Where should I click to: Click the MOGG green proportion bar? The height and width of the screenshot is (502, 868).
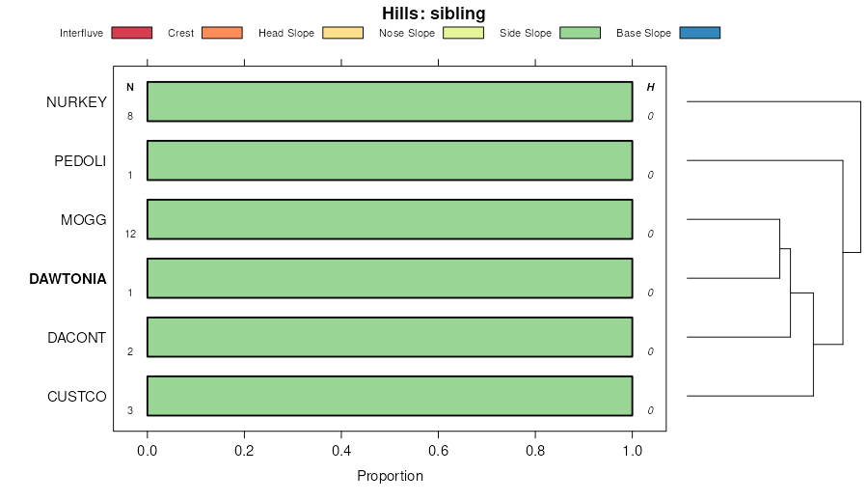(x=390, y=219)
